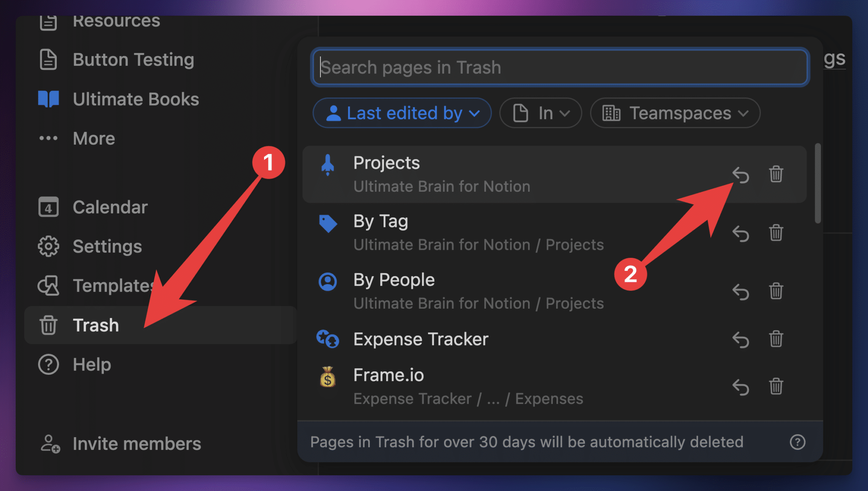868x491 pixels.
Task: Permanently delete the Frame.io page
Action: 776,387
